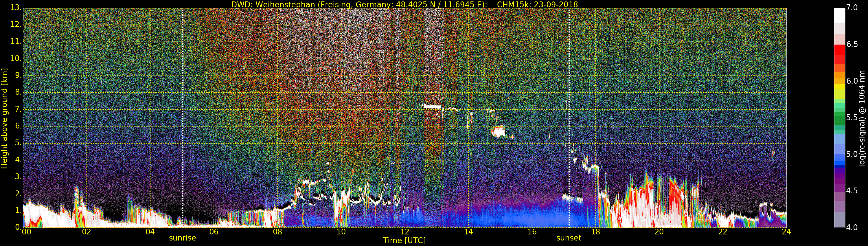The width and height of the screenshot is (868, 246).
Task: Click the time axis tick '20'
Action: point(659,232)
